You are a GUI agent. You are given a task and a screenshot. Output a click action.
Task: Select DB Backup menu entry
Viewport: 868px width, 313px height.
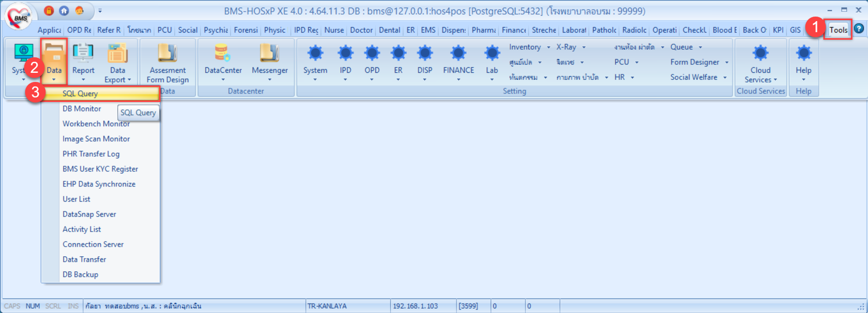[101, 274]
